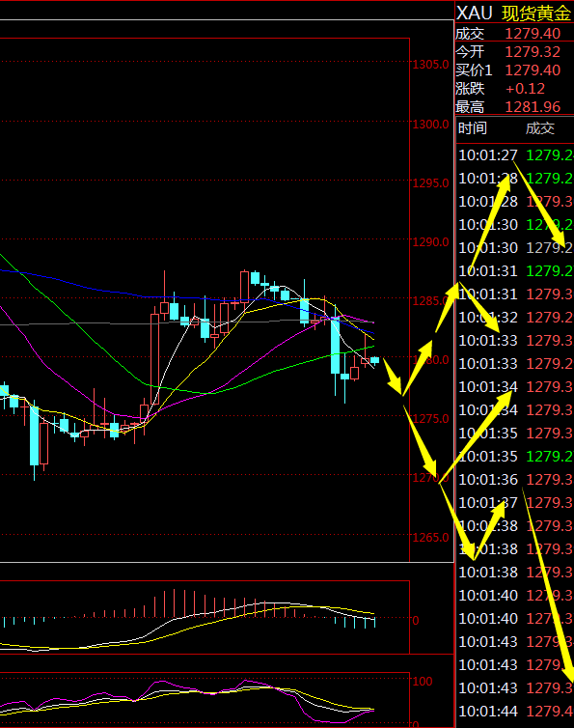The width and height of the screenshot is (574, 728).
Task: Click the latest cyan candlestick on chart
Action: [x=374, y=360]
